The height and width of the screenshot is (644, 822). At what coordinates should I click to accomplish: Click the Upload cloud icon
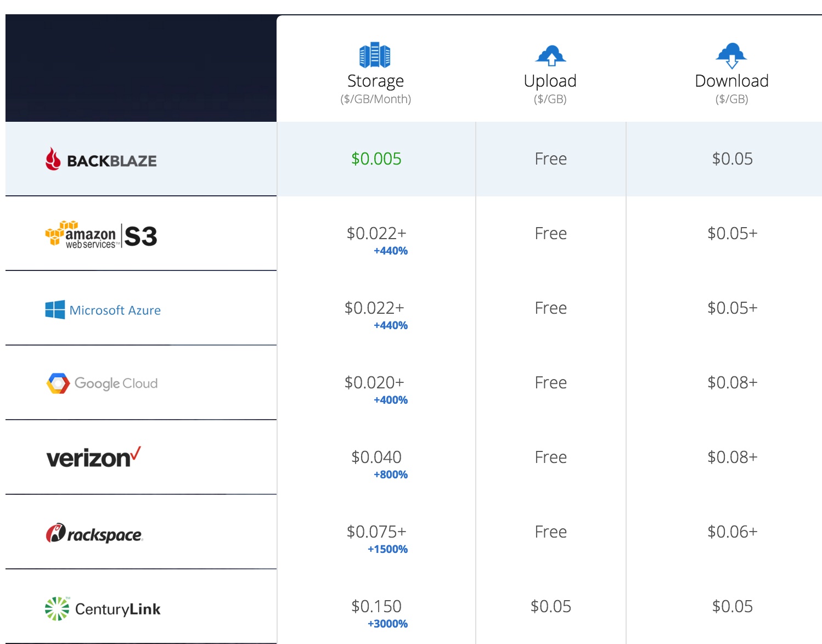click(x=550, y=55)
